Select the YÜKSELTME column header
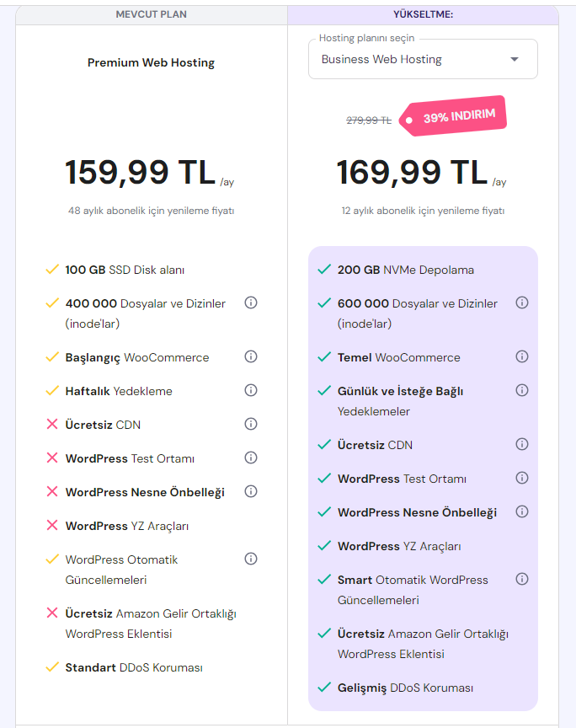576x728 pixels. [x=423, y=14]
